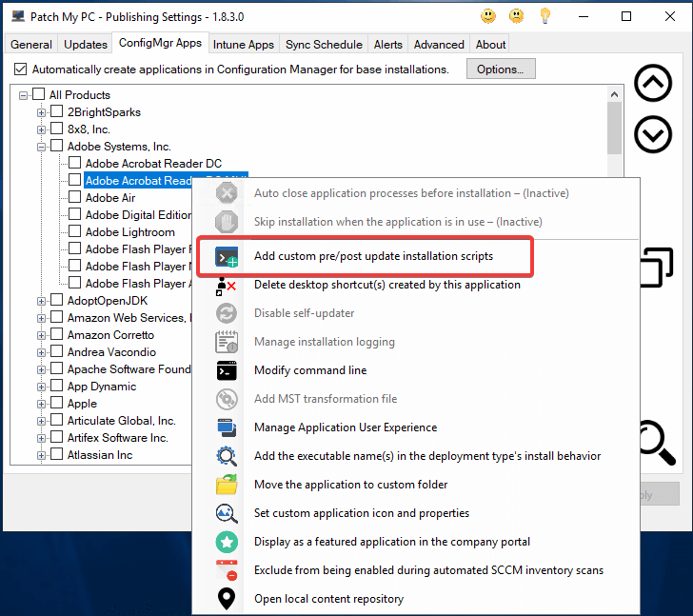
Task: Click the featured application star icon
Action: pyautogui.click(x=227, y=542)
